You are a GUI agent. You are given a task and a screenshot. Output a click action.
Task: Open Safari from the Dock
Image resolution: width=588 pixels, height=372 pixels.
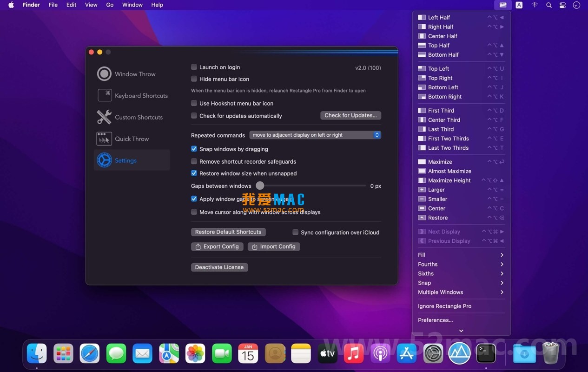point(90,354)
